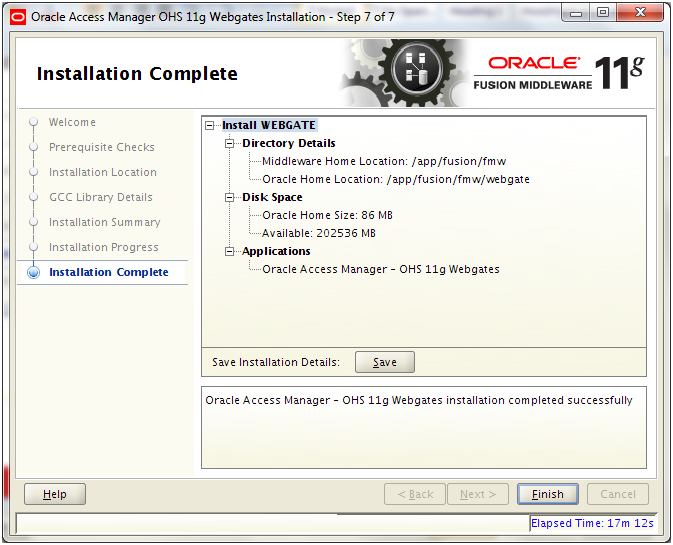Select the Disk Space tree label

click(272, 197)
